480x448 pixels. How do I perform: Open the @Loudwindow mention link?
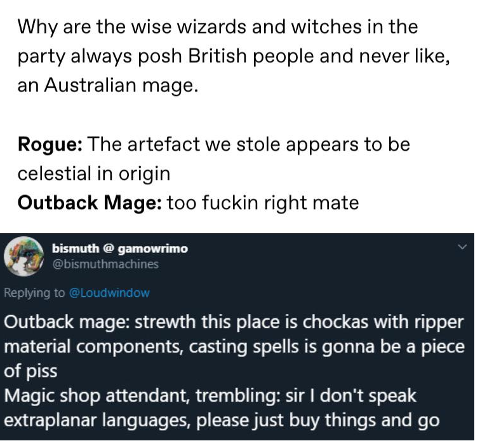(x=110, y=293)
